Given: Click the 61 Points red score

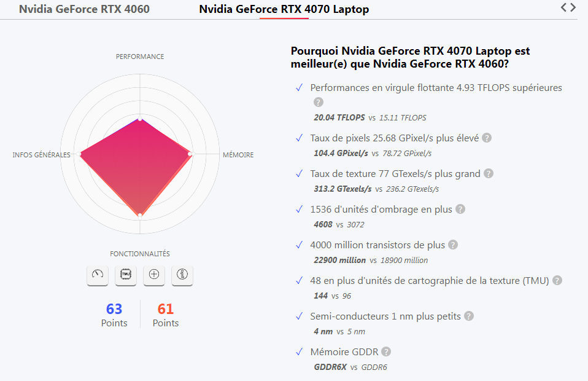Looking at the screenshot, I should pyautogui.click(x=165, y=315).
